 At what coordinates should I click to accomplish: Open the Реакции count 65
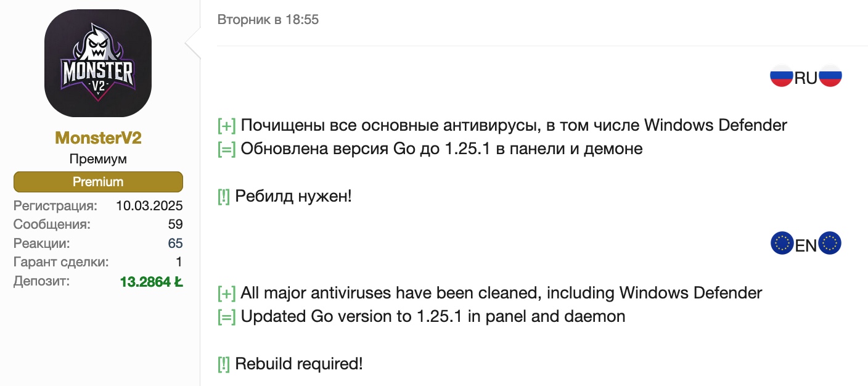tap(175, 244)
